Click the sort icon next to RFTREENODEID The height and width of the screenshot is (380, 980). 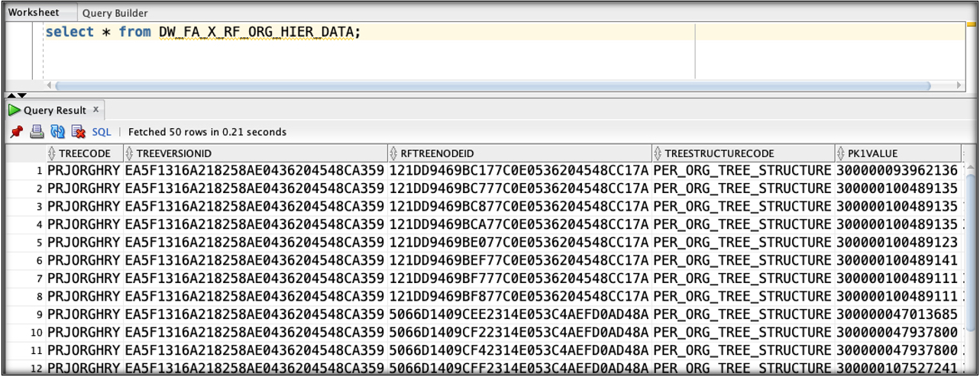click(x=393, y=153)
